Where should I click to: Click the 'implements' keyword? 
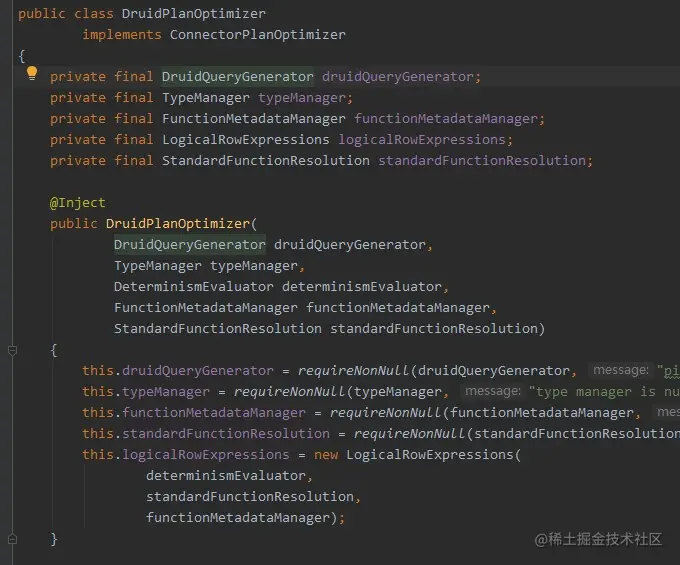coord(122,35)
